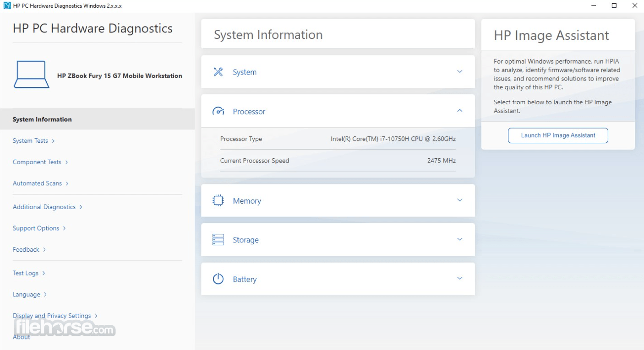Open Display and Privacy Settings

tap(52, 316)
